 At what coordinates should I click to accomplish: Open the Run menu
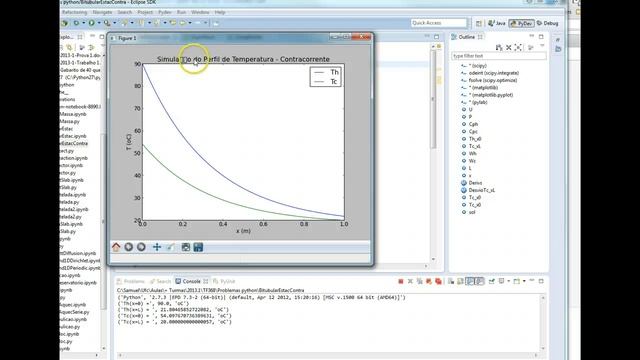coord(181,12)
